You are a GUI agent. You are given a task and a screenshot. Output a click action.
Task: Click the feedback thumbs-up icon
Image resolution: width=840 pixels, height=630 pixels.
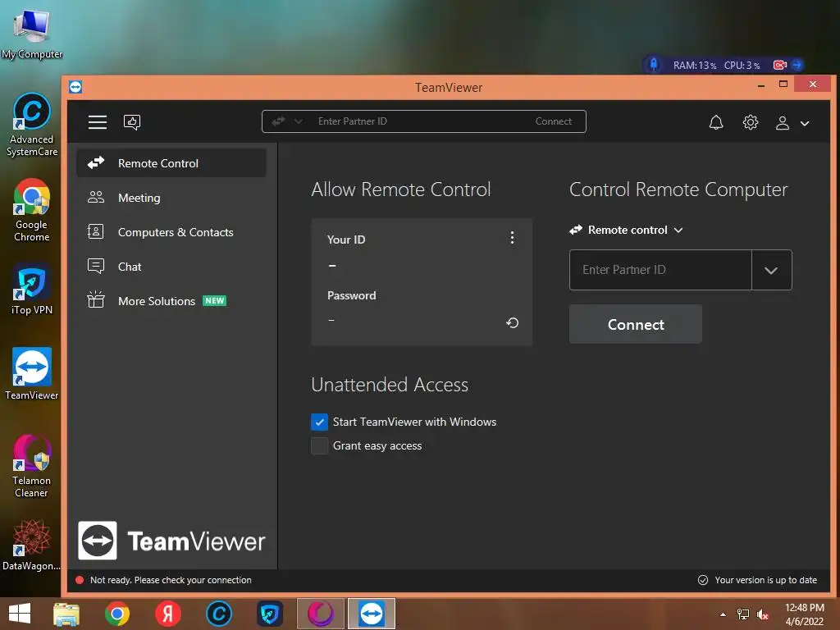[132, 122]
